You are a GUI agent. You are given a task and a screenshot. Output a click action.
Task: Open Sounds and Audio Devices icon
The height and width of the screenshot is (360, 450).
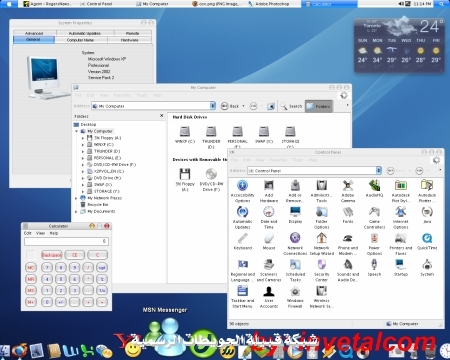click(348, 270)
